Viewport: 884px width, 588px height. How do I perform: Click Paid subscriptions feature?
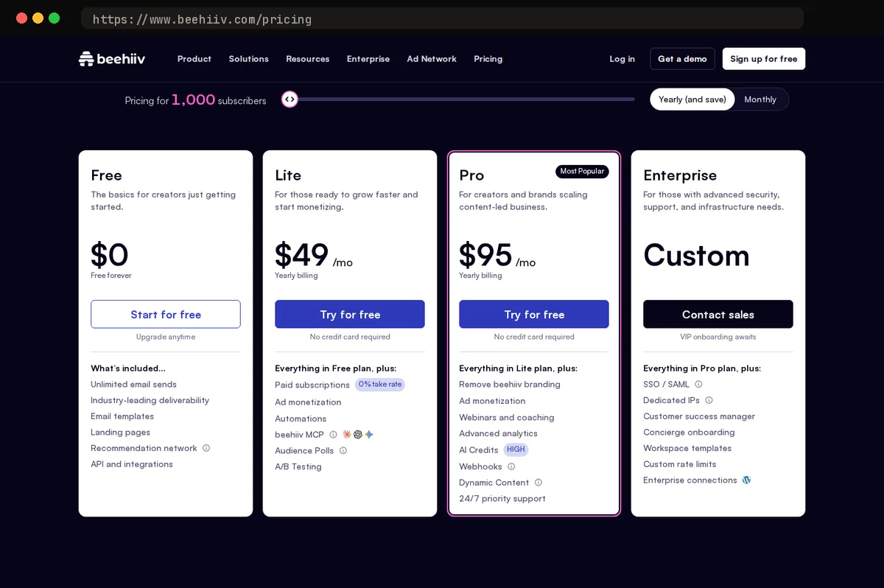click(312, 385)
